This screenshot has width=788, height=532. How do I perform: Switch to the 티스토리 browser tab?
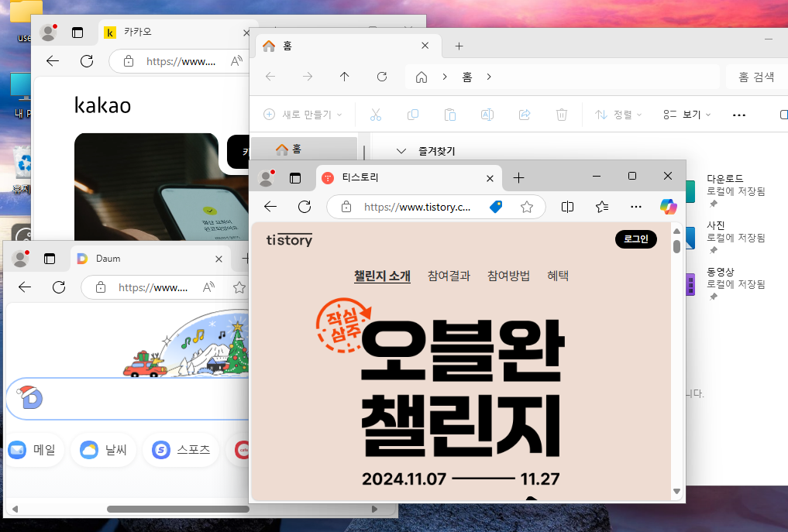(408, 178)
